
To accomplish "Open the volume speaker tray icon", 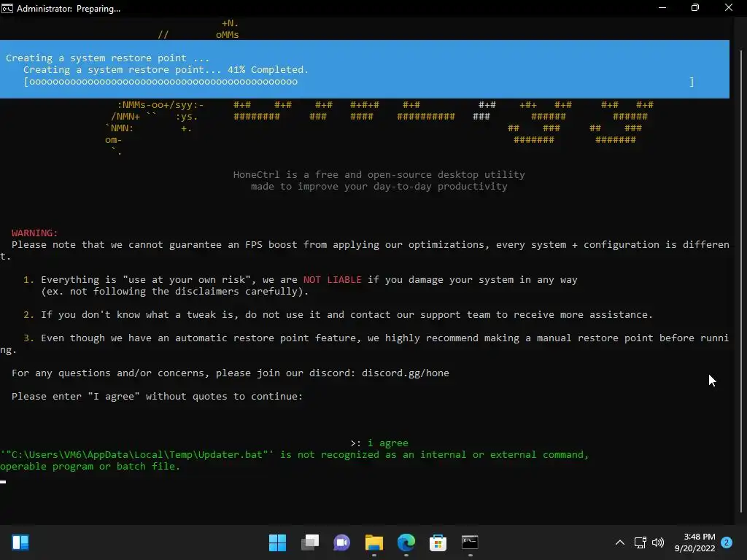I will [658, 542].
